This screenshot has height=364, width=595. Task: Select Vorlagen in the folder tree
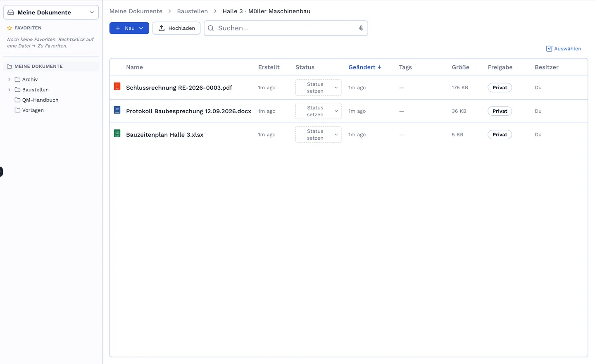point(33,110)
